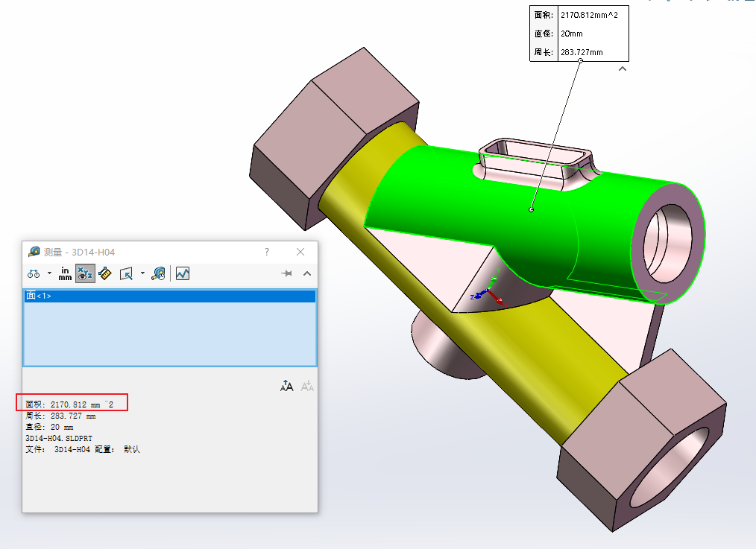Open the projection options dropdown arrow
This screenshot has height=549, width=756.
click(143, 273)
